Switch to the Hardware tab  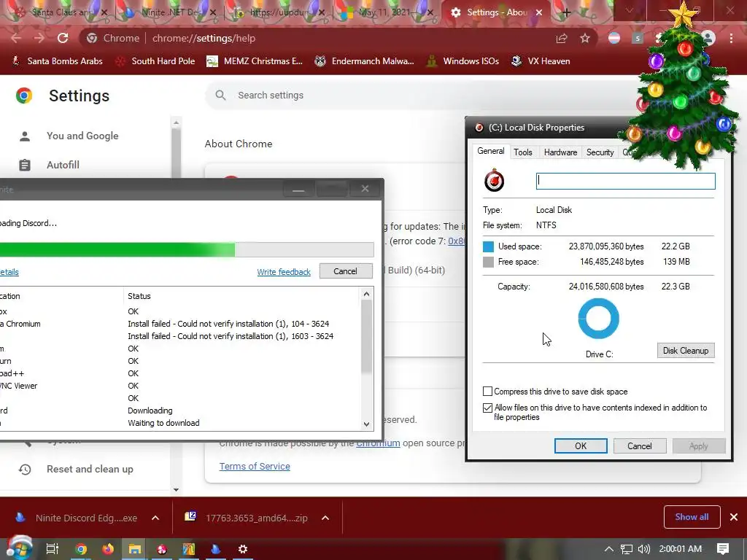tap(560, 152)
